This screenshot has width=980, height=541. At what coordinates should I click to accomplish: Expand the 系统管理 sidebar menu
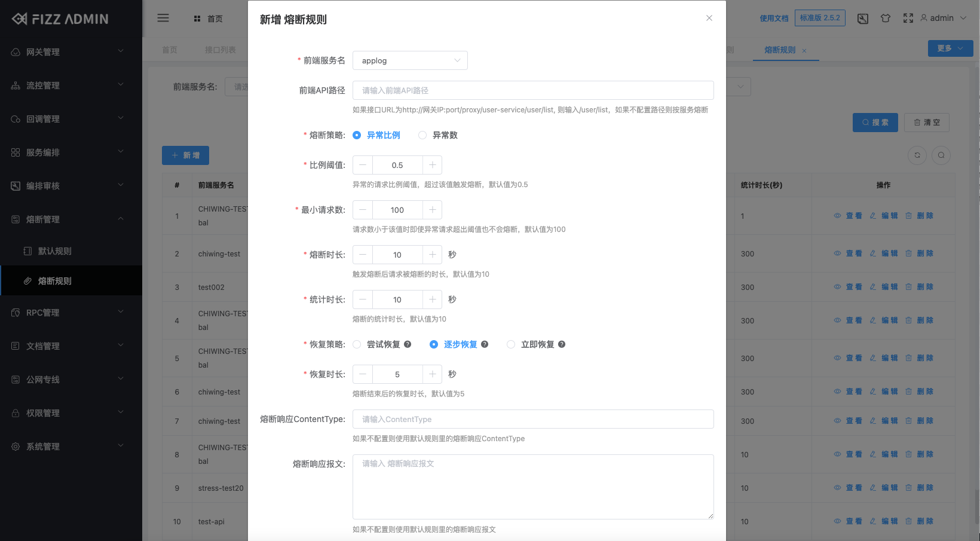[x=71, y=447]
